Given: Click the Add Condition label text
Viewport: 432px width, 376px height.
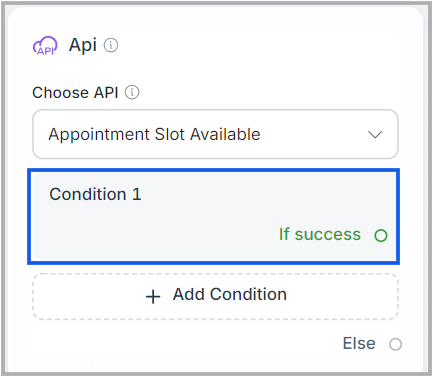Looking at the screenshot, I should [230, 294].
